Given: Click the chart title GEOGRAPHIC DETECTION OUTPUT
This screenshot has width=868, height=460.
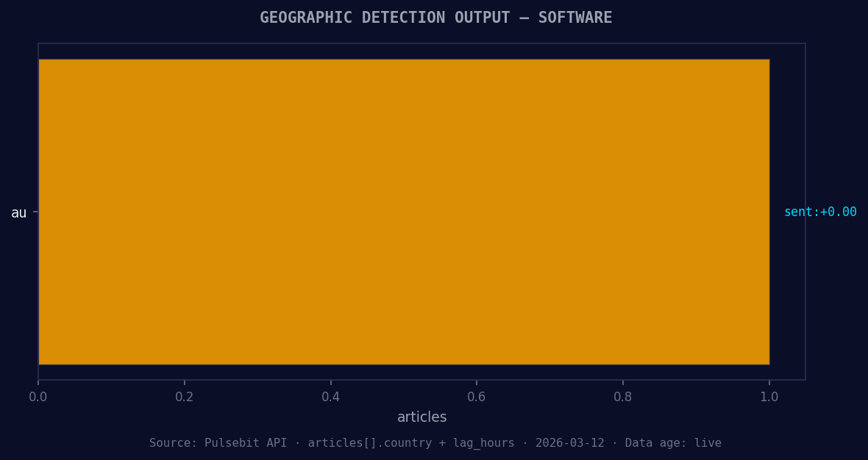Looking at the screenshot, I should coord(384,17).
